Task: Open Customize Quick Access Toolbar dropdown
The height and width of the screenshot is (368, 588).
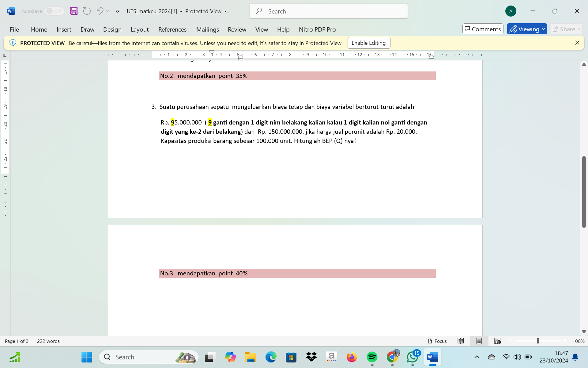Action: (118, 11)
